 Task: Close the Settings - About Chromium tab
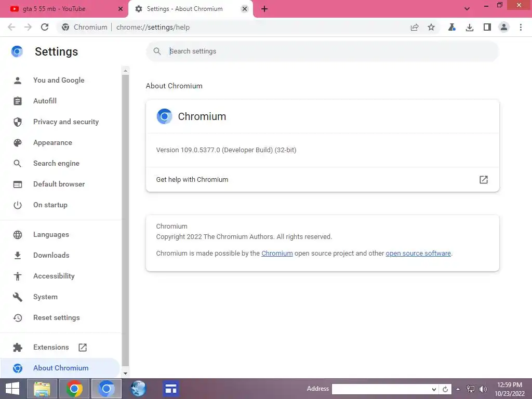[x=244, y=9]
